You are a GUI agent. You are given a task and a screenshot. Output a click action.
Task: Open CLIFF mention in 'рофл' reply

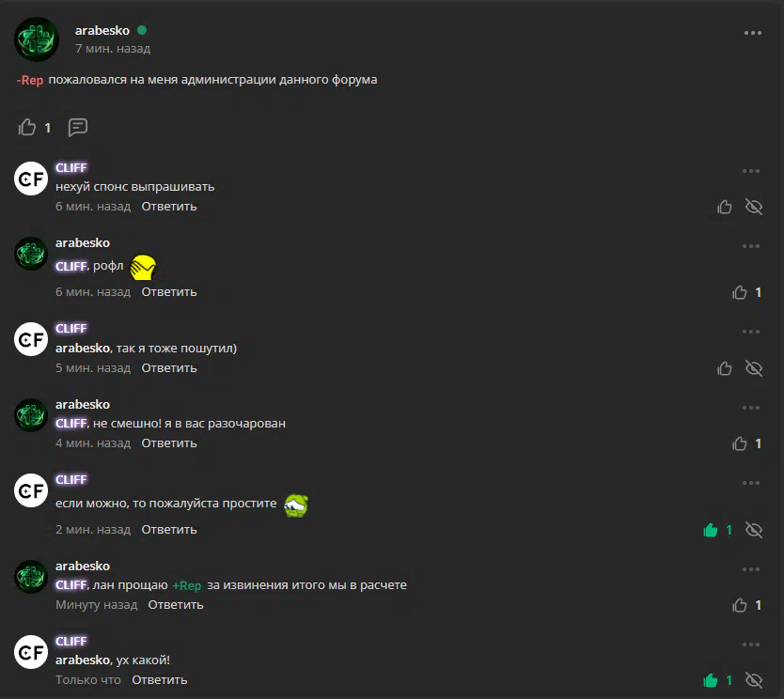pyautogui.click(x=71, y=266)
